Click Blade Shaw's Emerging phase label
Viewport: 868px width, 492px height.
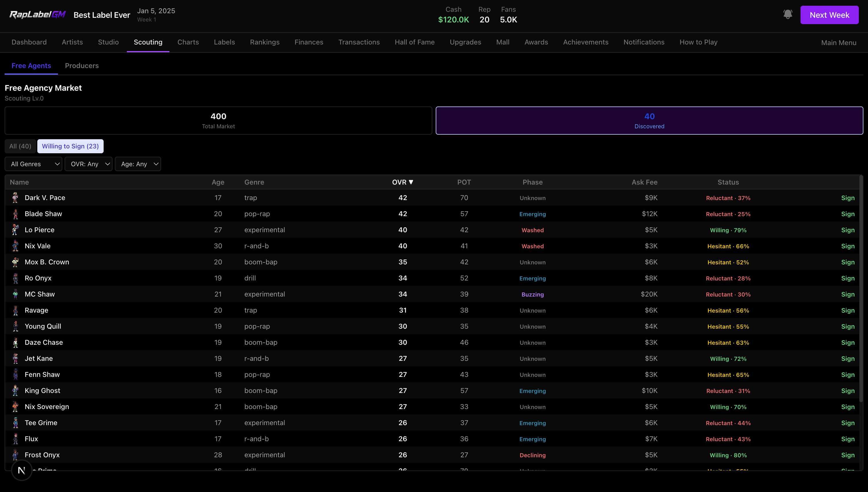532,214
